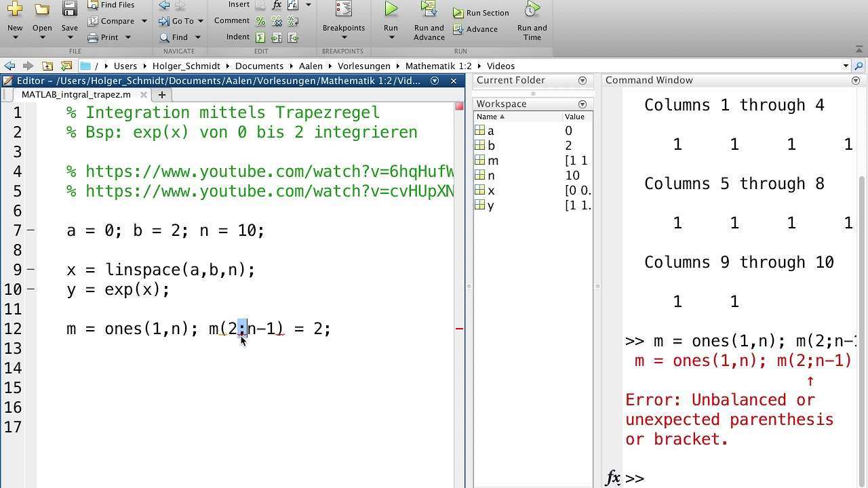Image resolution: width=868 pixels, height=488 pixels.
Task: Click the Find Files button
Action: click(x=111, y=5)
